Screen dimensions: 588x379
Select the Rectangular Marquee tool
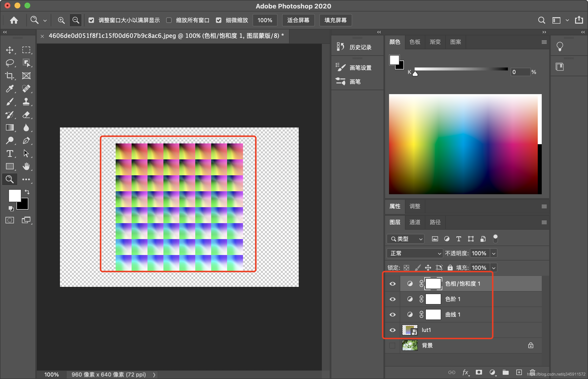pos(26,50)
